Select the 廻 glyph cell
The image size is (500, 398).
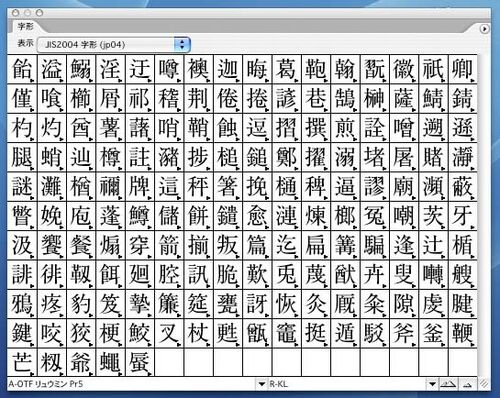click(x=140, y=274)
